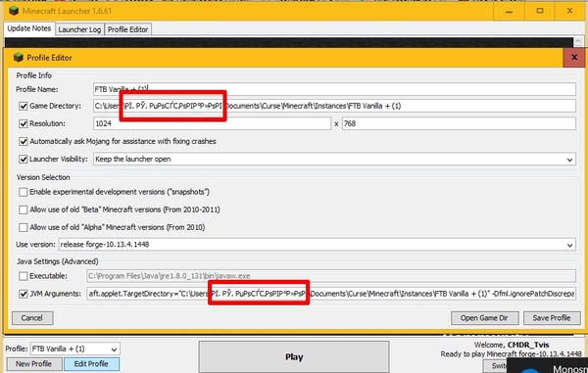Image resolution: width=588 pixels, height=373 pixels.
Task: Click the scroll up arrow of Update Notes
Action: 578,41
